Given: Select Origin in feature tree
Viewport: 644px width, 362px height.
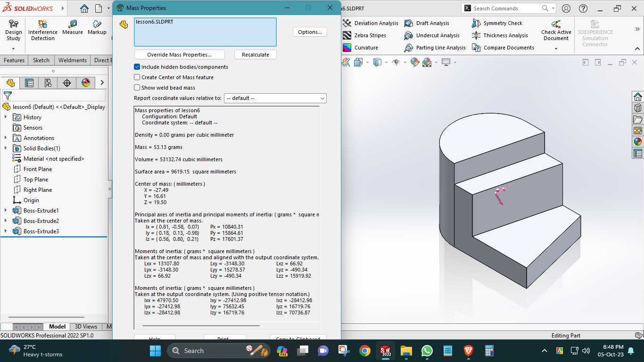Looking at the screenshot, I should [x=31, y=200].
